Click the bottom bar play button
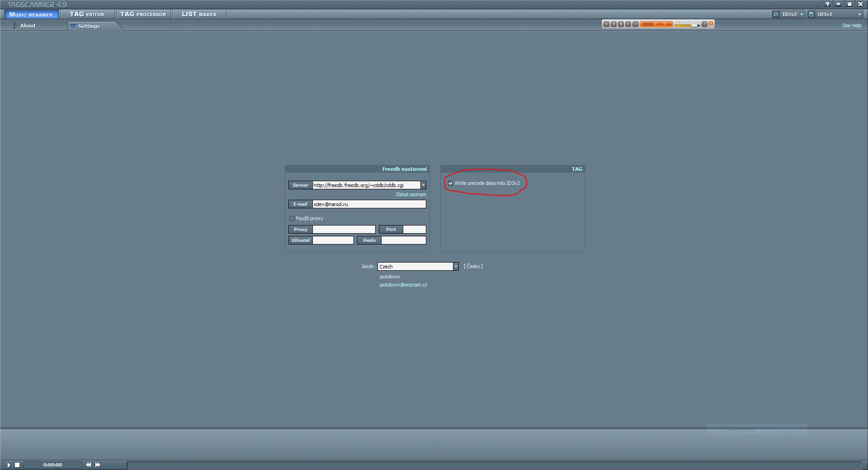 9,465
